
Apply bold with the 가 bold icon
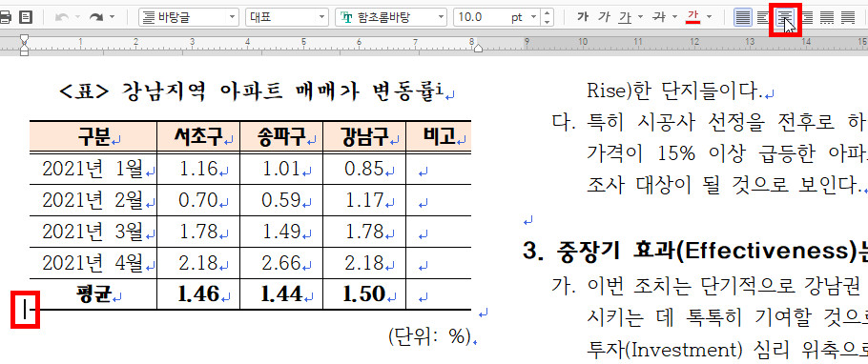583,18
